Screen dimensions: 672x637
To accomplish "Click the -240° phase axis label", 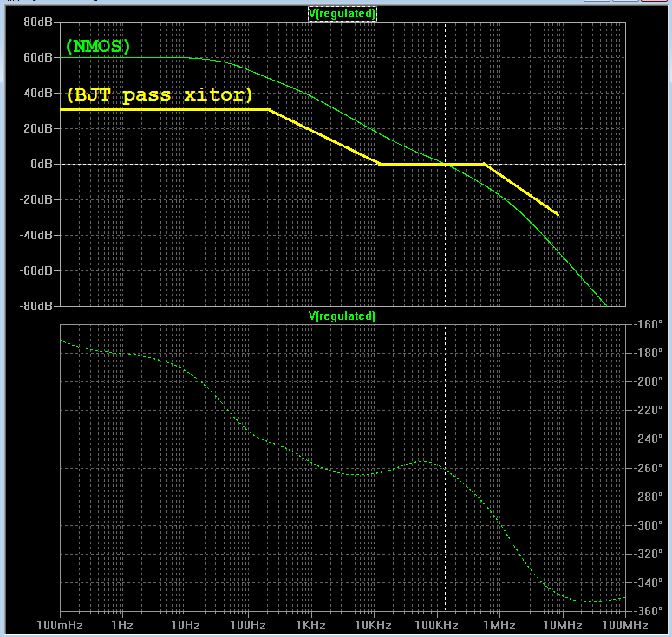I will point(648,439).
